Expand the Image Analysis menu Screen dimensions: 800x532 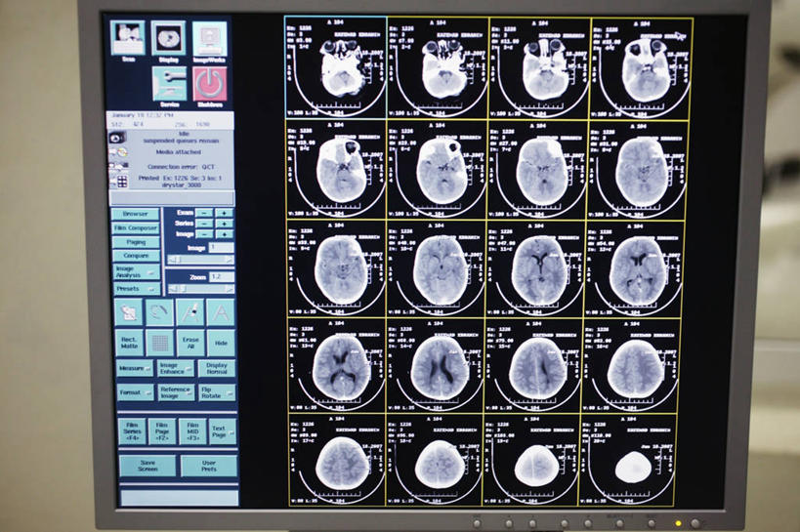(135, 272)
